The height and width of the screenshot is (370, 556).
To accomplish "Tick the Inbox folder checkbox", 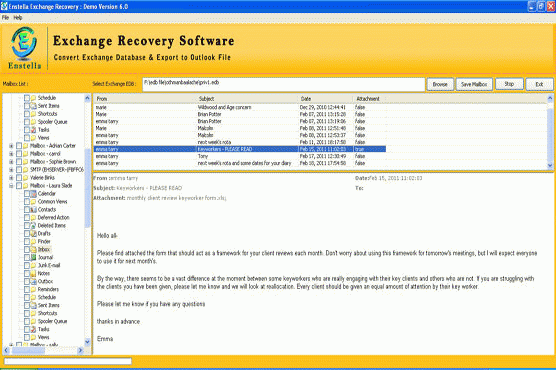I will click(27, 249).
